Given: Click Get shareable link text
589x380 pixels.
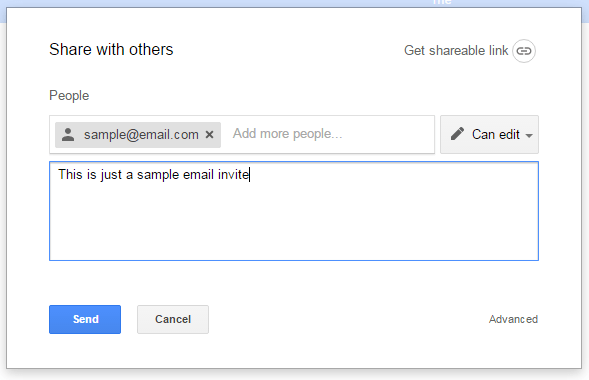Looking at the screenshot, I should tap(456, 50).
